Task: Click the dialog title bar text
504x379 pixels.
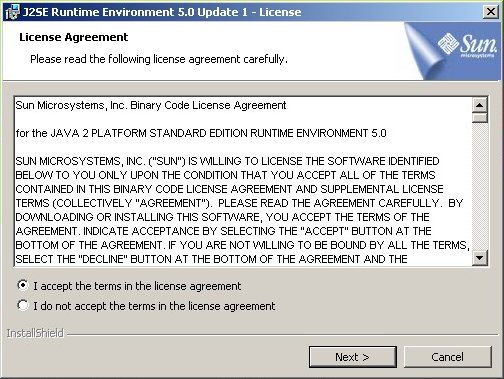Action: pyautogui.click(x=162, y=12)
